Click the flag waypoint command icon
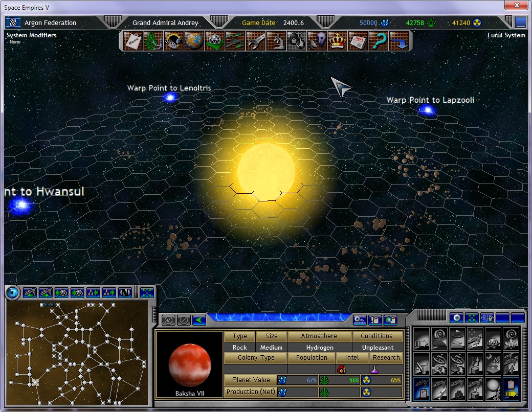 click(x=457, y=339)
